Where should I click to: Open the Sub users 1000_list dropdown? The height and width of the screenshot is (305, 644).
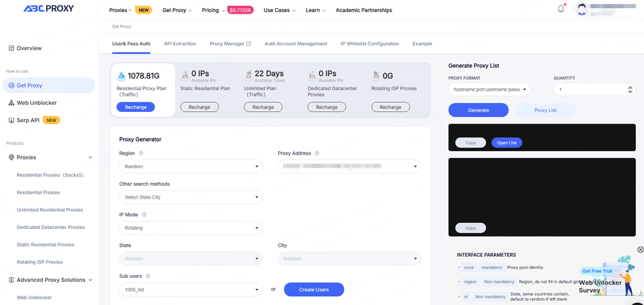[191, 290]
